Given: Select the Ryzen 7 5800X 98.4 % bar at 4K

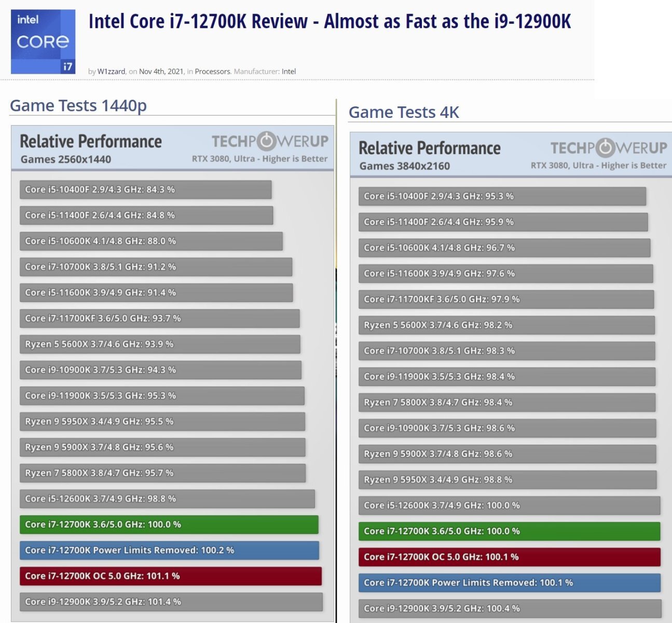Looking at the screenshot, I should (507, 402).
